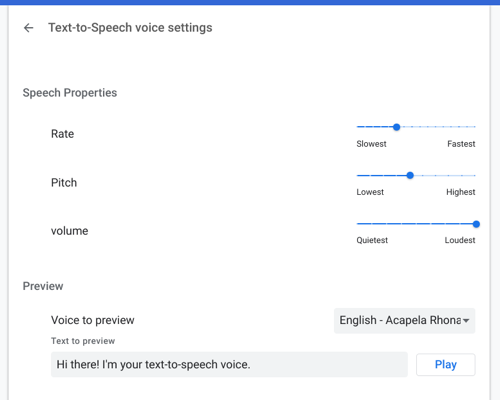Screen dimensions: 500x400
Task: Play the preview voice
Action: click(446, 364)
